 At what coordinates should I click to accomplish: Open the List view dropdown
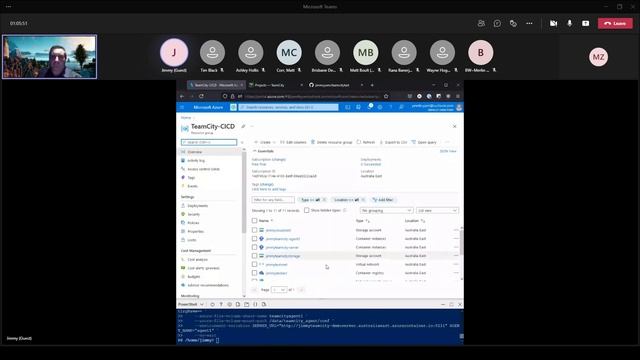click(437, 211)
